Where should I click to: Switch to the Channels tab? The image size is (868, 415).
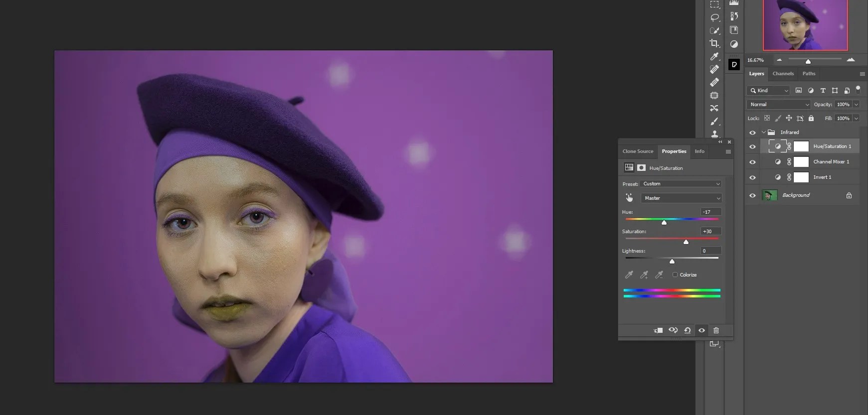coord(783,74)
